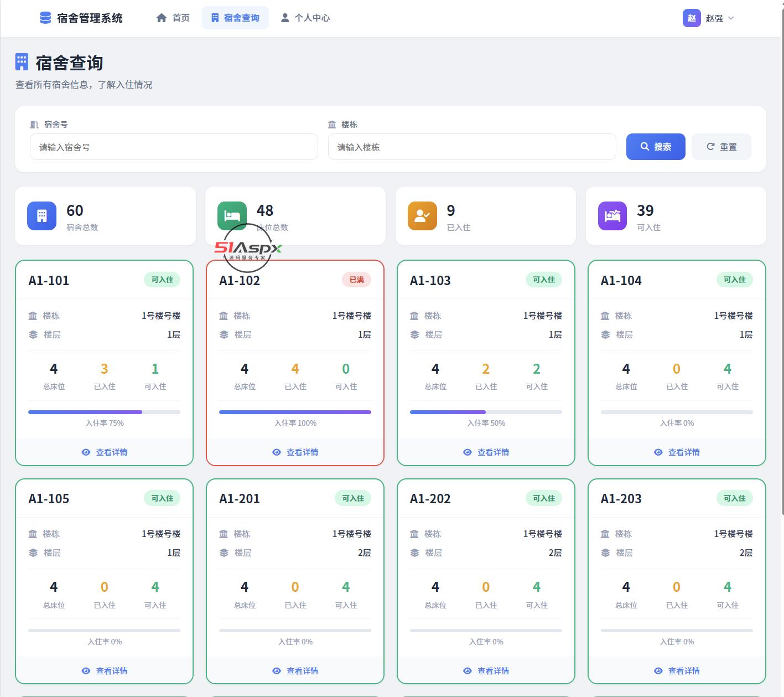Viewport: 784px width, 697px height.
Task: Click the 宿舍管理系统 site title
Action: tap(90, 18)
